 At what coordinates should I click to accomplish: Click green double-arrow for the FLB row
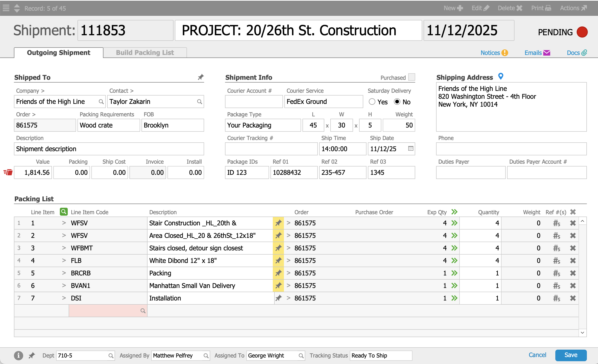(454, 260)
